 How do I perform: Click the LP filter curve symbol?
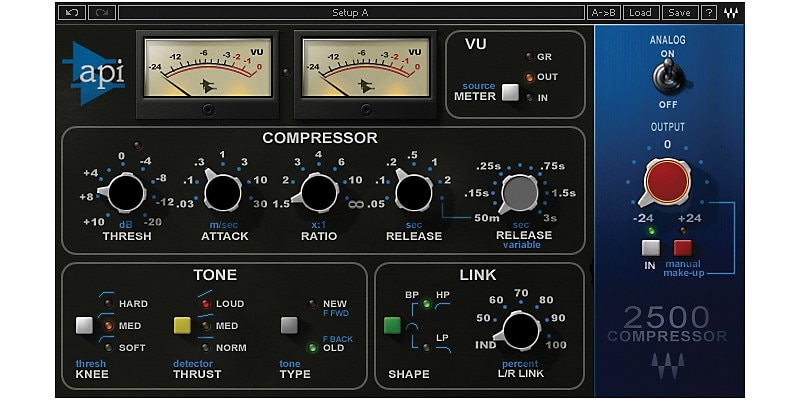click(443, 348)
